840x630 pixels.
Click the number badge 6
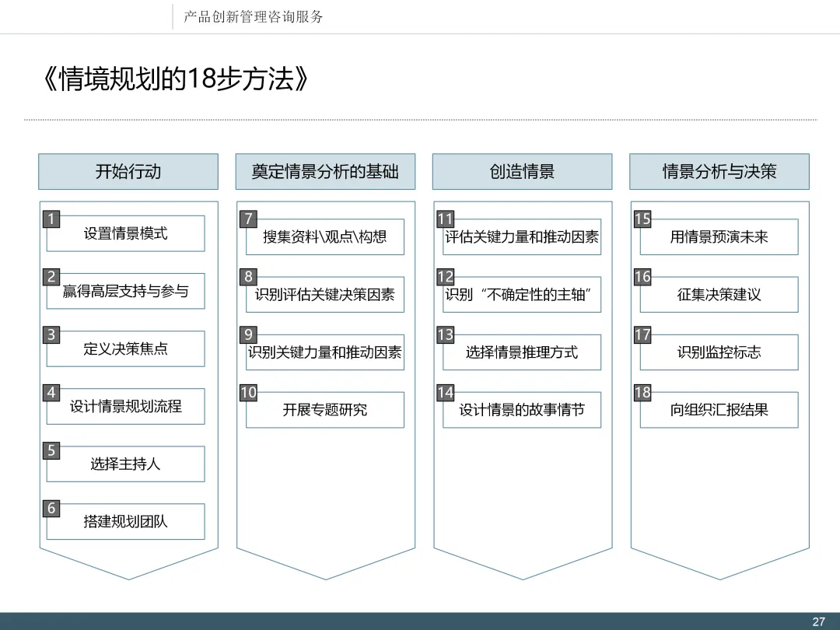51,508
